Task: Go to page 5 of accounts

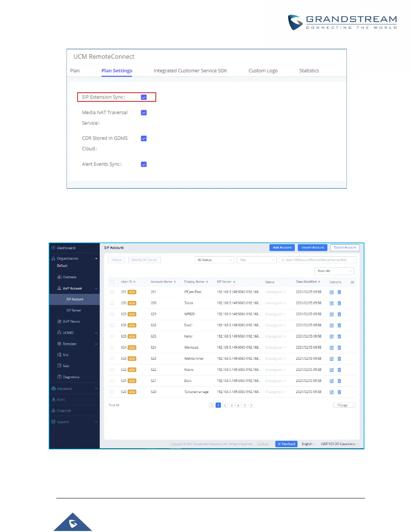Action: 245,405
